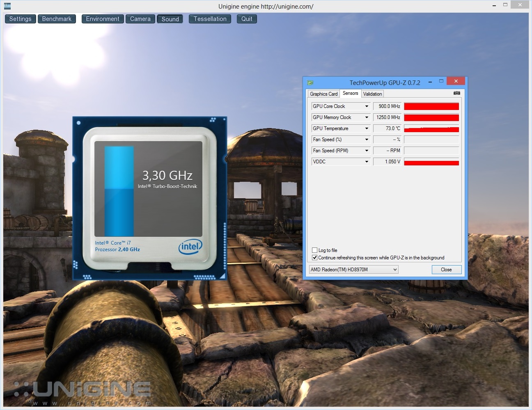Viewport: 532px width, 410px height.
Task: Maximize the GPU-Z window
Action: (441, 81)
